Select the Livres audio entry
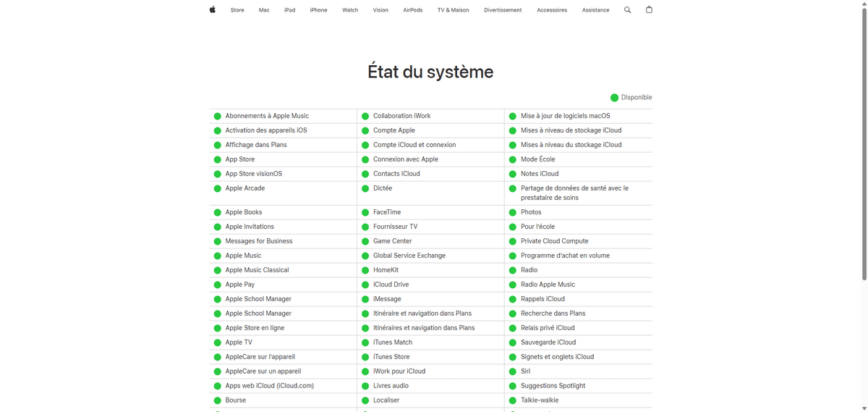 [x=391, y=386]
